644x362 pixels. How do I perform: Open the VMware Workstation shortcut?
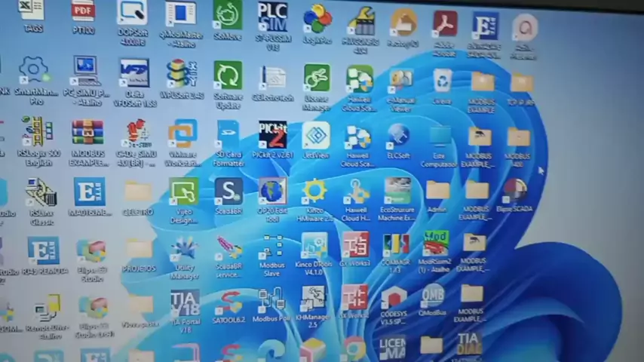[x=182, y=137]
